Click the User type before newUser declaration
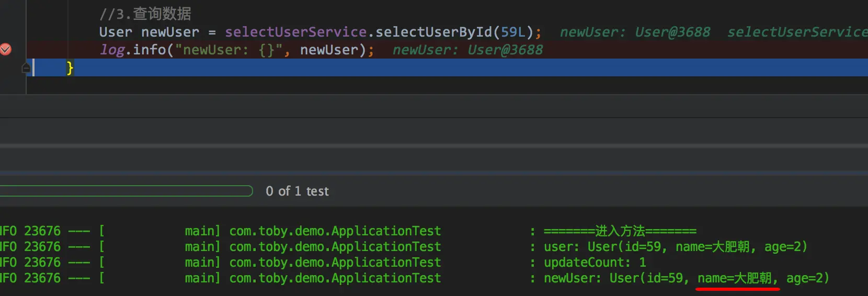 [116, 32]
